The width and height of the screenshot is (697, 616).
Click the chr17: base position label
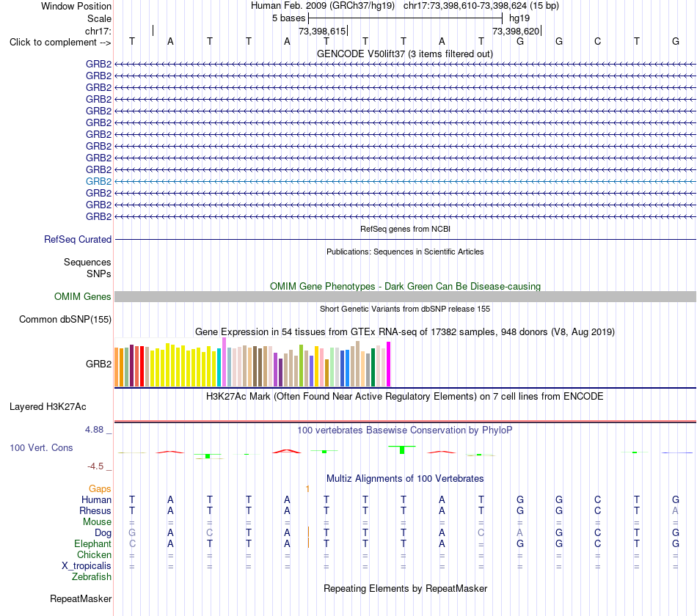[98, 31]
